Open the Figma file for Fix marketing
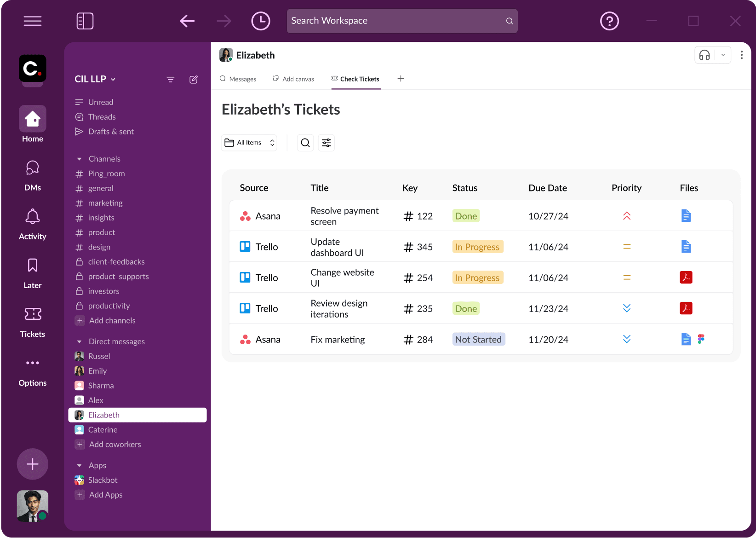756x538 pixels. pyautogui.click(x=701, y=339)
